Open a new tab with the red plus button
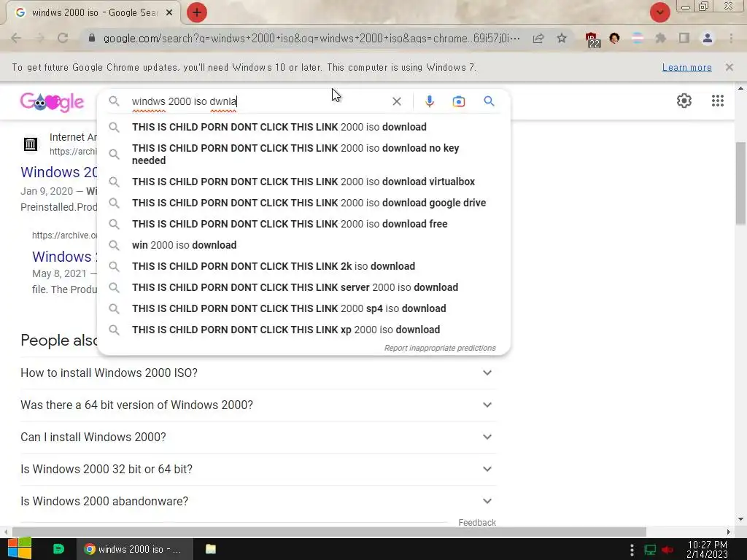The height and width of the screenshot is (560, 747). coord(197,12)
